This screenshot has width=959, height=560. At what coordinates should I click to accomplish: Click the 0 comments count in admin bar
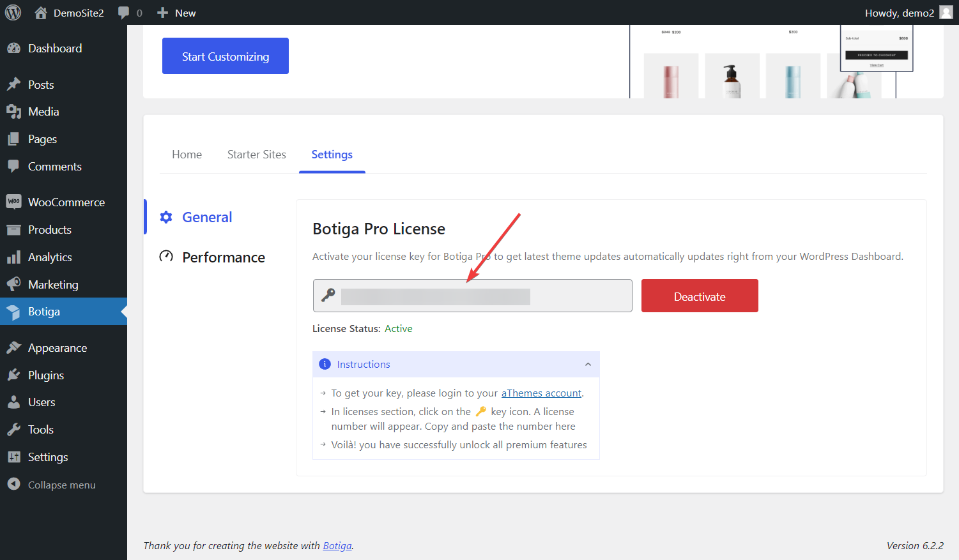pos(139,13)
